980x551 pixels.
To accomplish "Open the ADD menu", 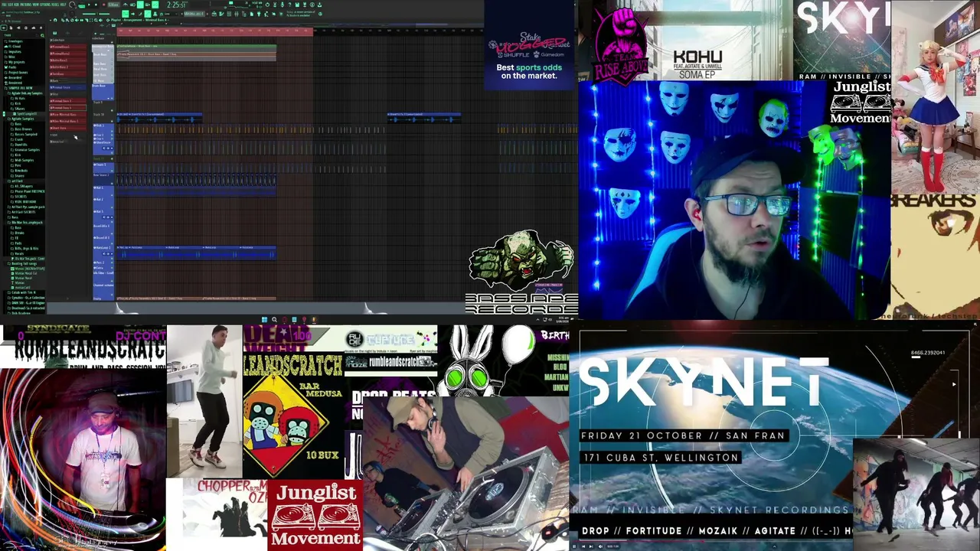I will tap(17, 5).
